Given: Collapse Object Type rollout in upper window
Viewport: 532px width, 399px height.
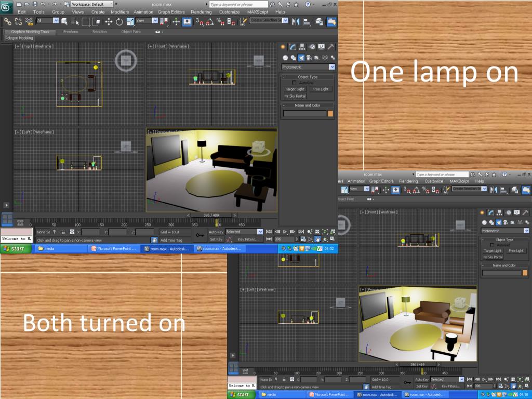Looking at the screenshot, I should click(308, 77).
